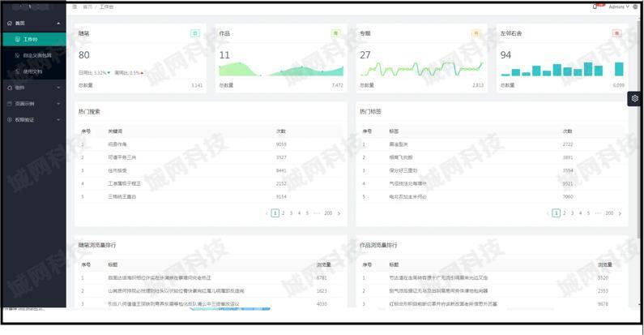Click the 2152 count in 热门搜索 table
The height and width of the screenshot is (335, 644).
pyautogui.click(x=281, y=184)
